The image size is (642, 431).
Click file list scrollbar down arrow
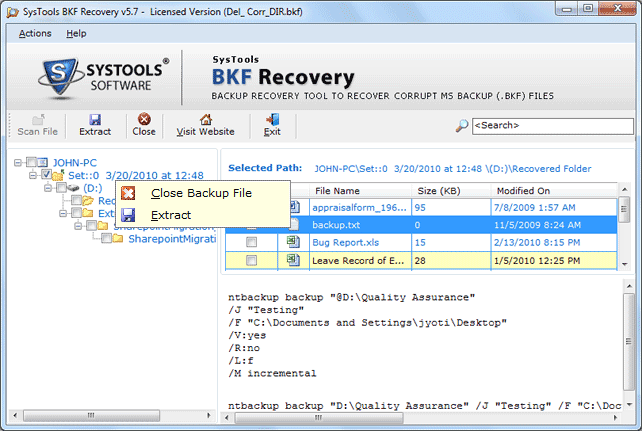[x=624, y=264]
